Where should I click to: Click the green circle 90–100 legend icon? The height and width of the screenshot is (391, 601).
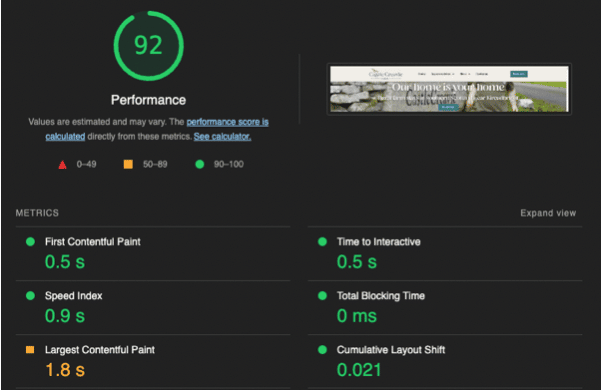click(x=200, y=164)
